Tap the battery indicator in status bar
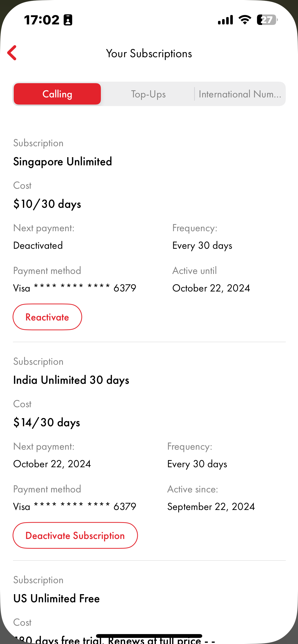This screenshot has width=298, height=644. [x=267, y=20]
